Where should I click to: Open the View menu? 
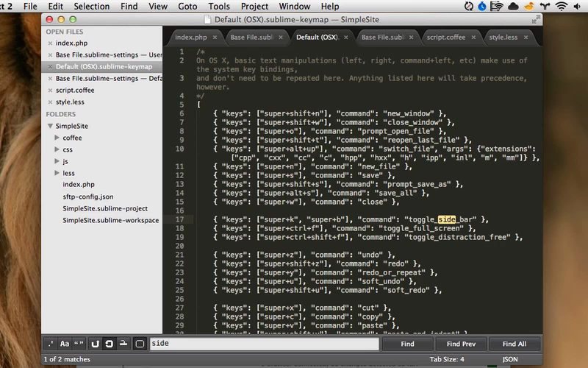click(x=158, y=7)
